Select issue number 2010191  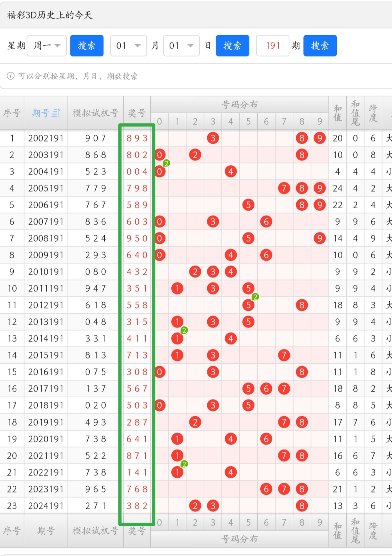pyautogui.click(x=46, y=272)
